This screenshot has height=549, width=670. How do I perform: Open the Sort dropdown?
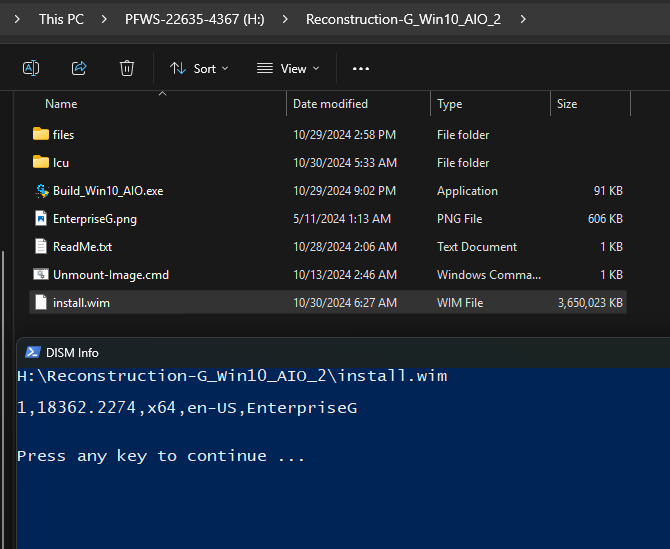(x=199, y=68)
